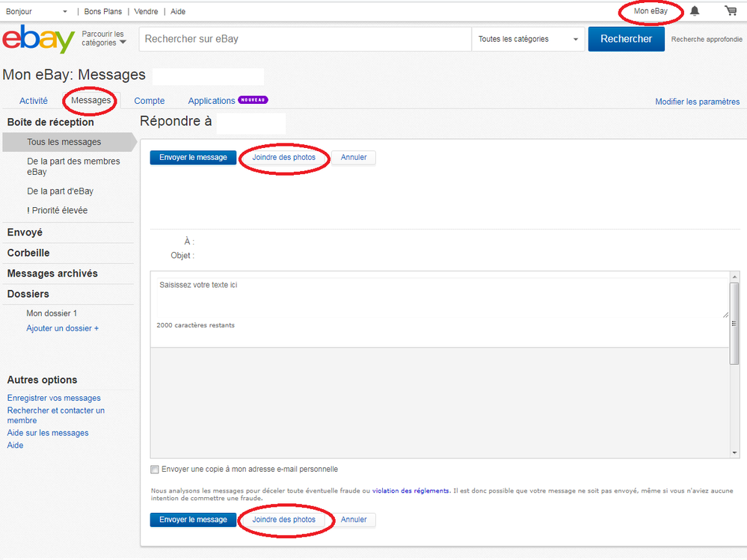Click the Dossiers heading

pos(28,294)
